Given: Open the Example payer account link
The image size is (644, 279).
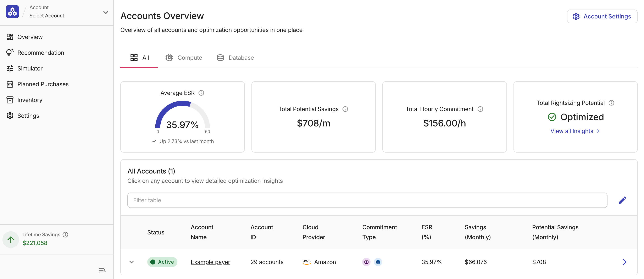Looking at the screenshot, I should tap(210, 262).
